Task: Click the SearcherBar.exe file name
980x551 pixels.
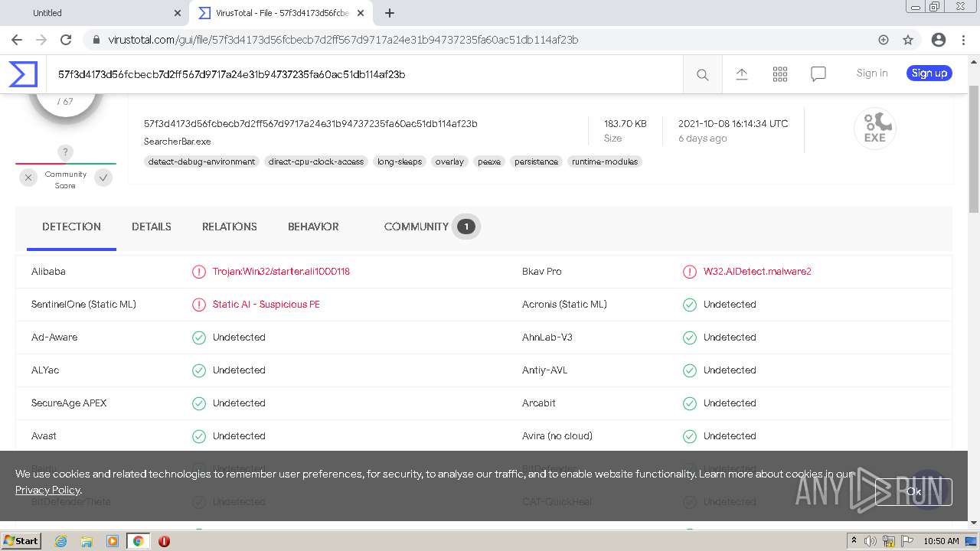Action: [x=177, y=142]
